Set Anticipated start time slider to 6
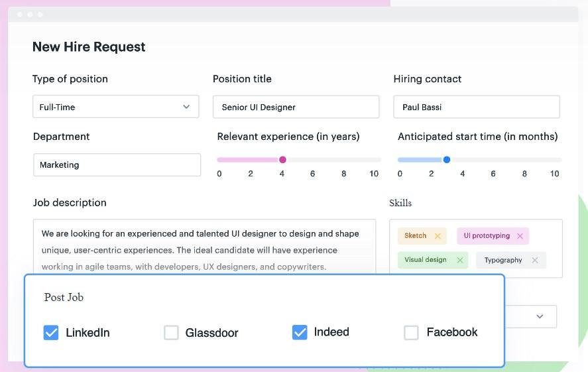This screenshot has height=372, width=588. click(493, 160)
